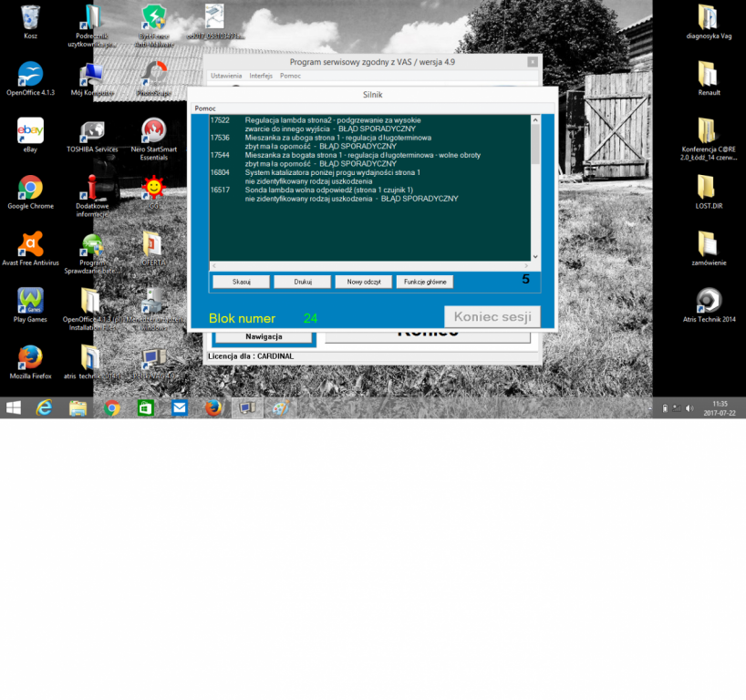Viewport: 746px width, 700px height.
Task: Open Google Chrome desktop shortcut
Action: click(x=30, y=192)
